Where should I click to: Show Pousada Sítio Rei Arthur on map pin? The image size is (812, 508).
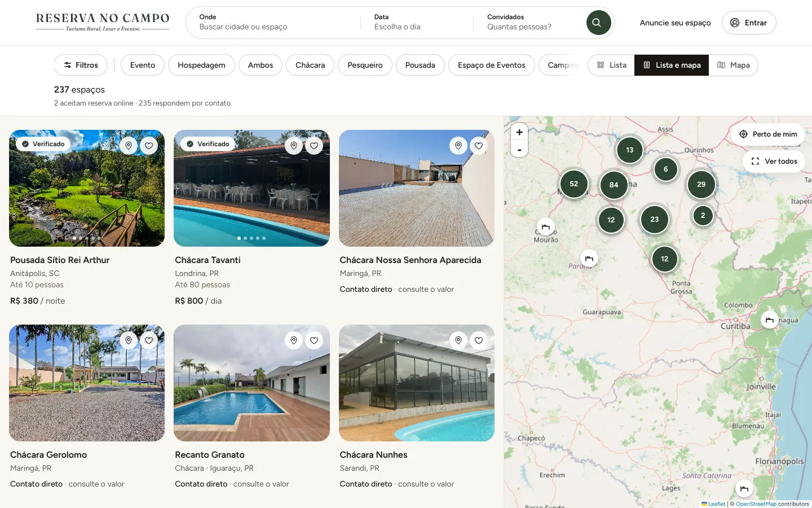click(129, 146)
